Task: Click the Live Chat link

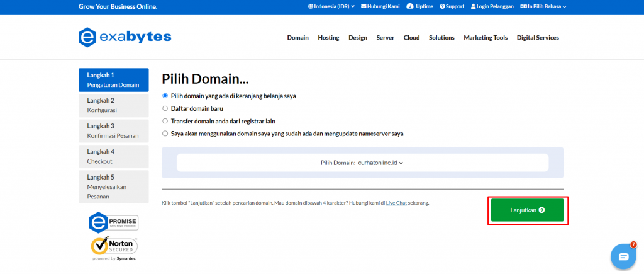Action: coord(396,203)
